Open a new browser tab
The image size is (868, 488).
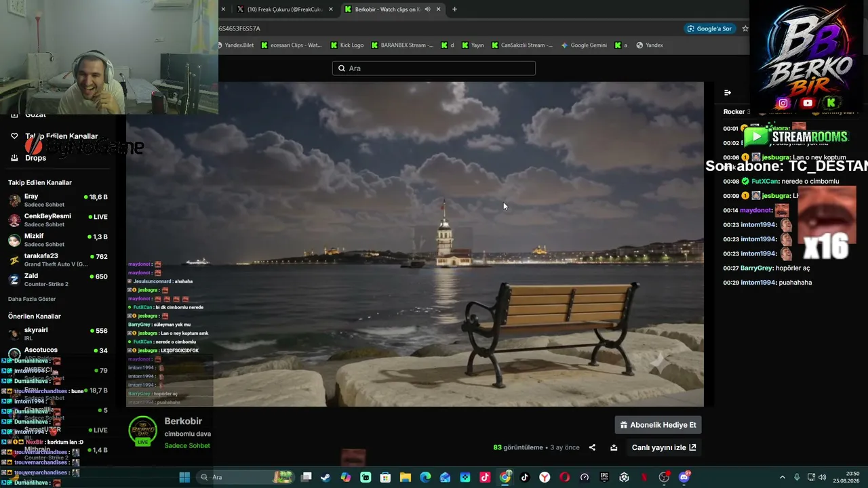pyautogui.click(x=454, y=9)
